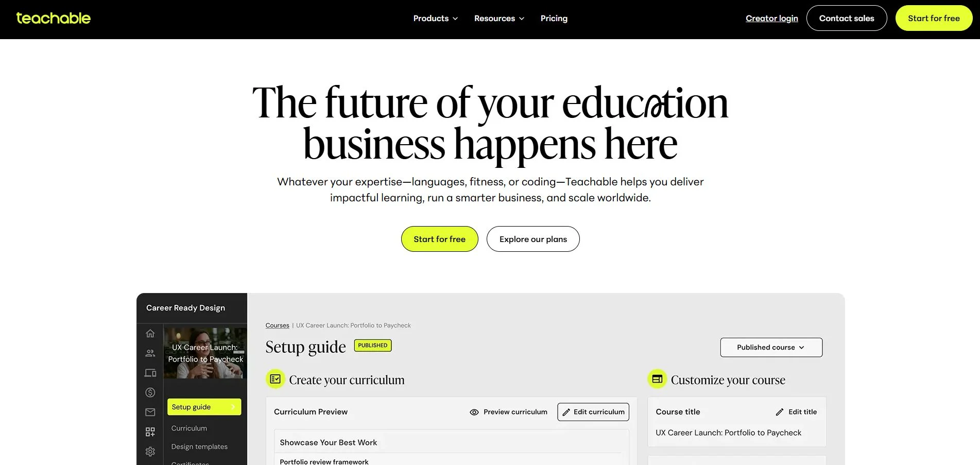
Task: Click the Contact sales button
Action: point(846,18)
